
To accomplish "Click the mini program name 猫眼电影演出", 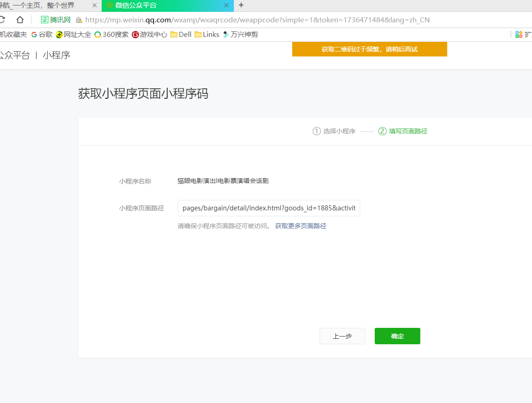I will (223, 181).
